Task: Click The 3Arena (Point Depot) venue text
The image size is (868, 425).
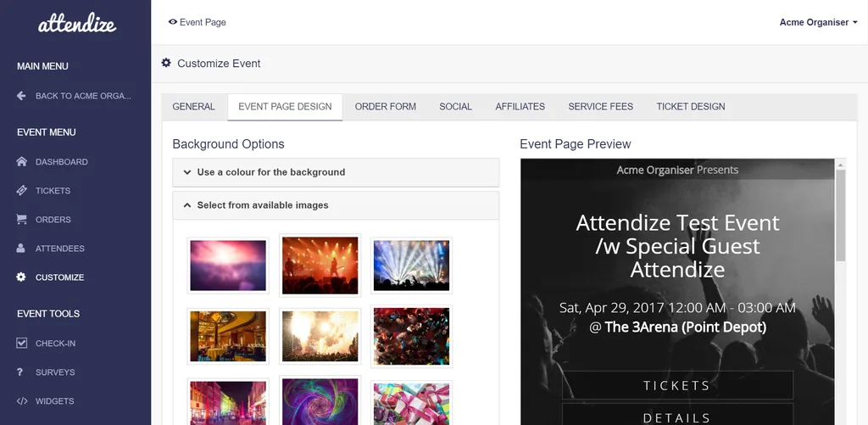Action: click(x=685, y=327)
